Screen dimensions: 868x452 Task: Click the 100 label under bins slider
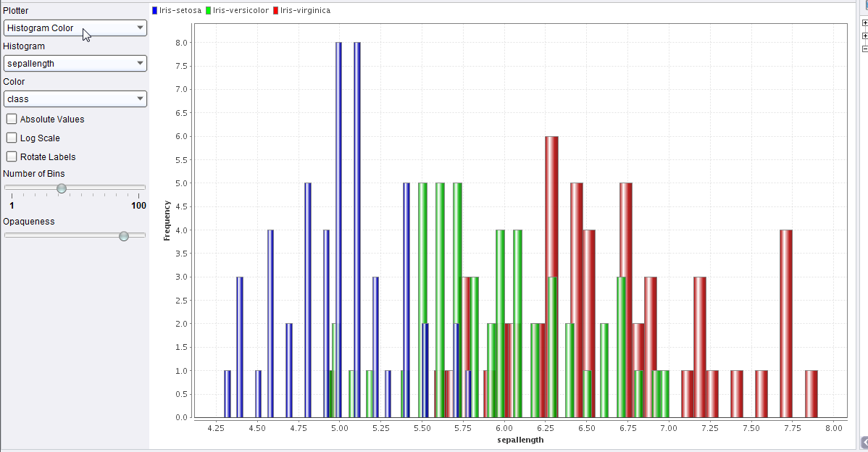[x=139, y=206]
